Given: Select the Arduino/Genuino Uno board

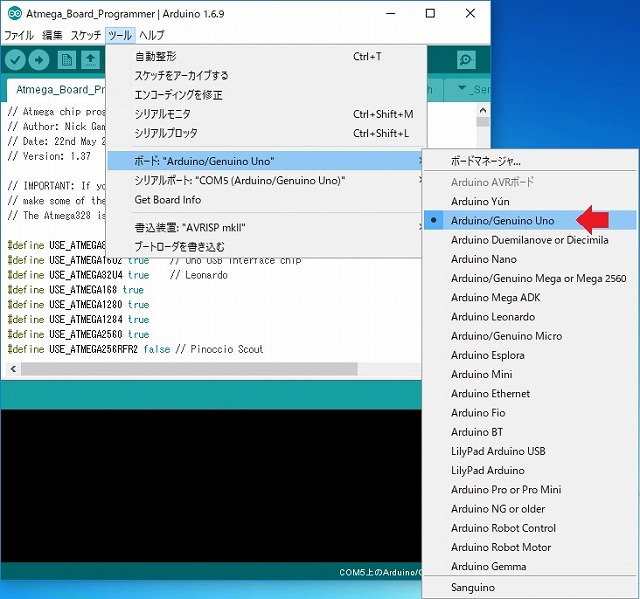Looking at the screenshot, I should pos(530,220).
